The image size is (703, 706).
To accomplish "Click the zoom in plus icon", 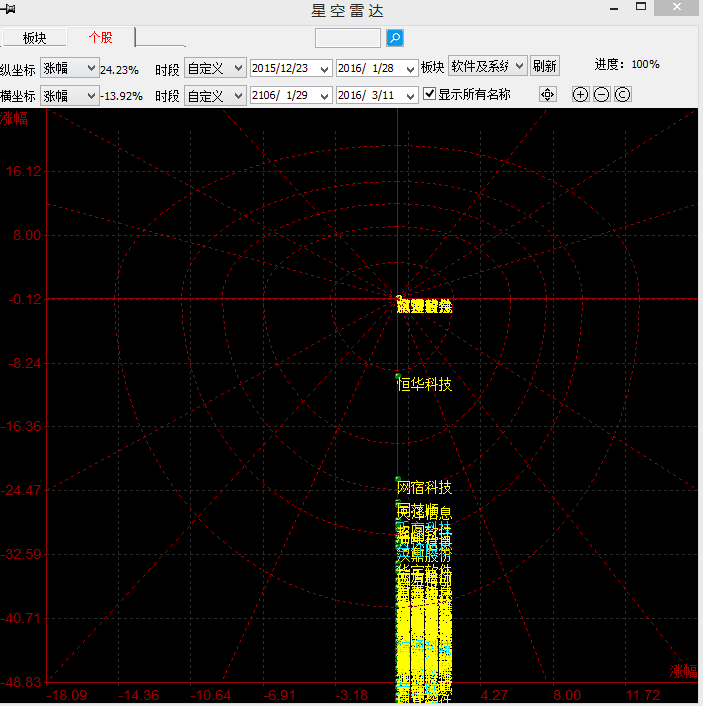I will 580,94.
